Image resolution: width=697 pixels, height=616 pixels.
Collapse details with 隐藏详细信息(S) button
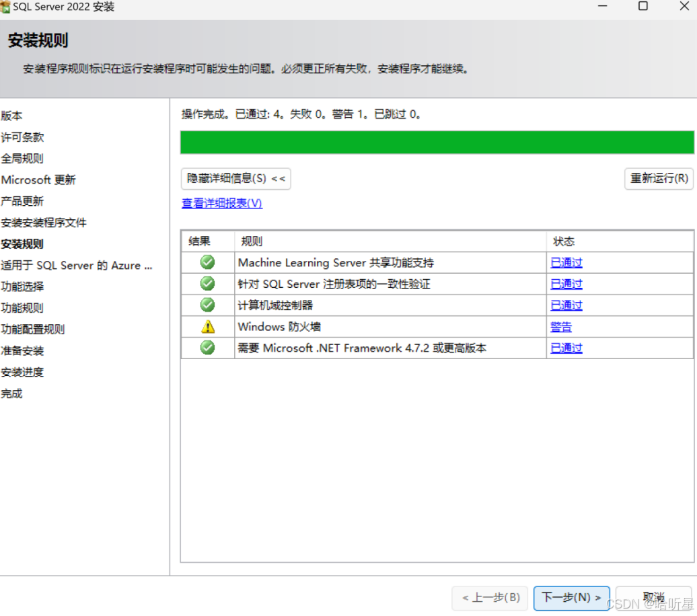[x=236, y=179]
